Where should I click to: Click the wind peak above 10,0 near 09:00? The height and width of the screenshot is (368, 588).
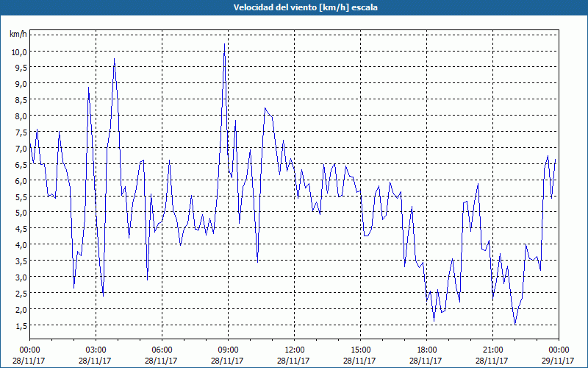224,44
